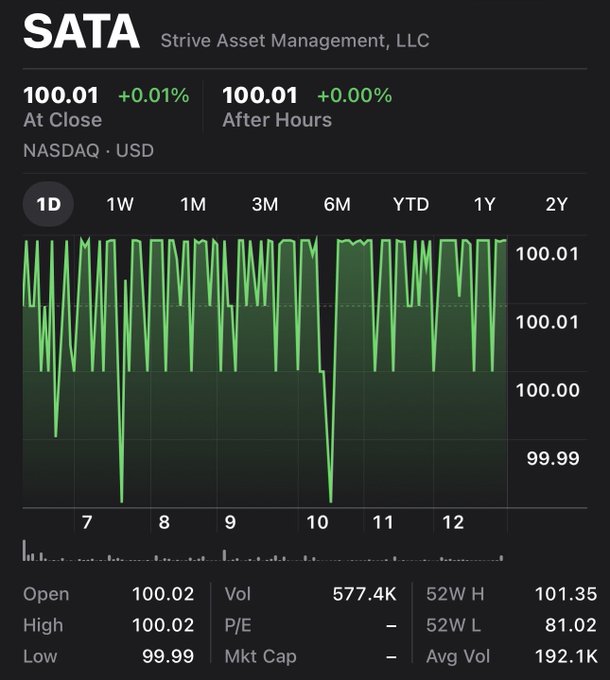The width and height of the screenshot is (610, 680).
Task: Tap the Open value 100.02
Action: (163, 594)
